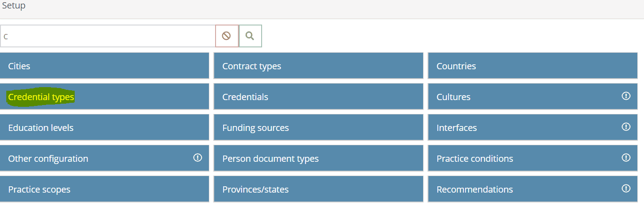Click the info icon on Recommendations tile
Viewport: 644px width, 206px height.
[626, 189]
